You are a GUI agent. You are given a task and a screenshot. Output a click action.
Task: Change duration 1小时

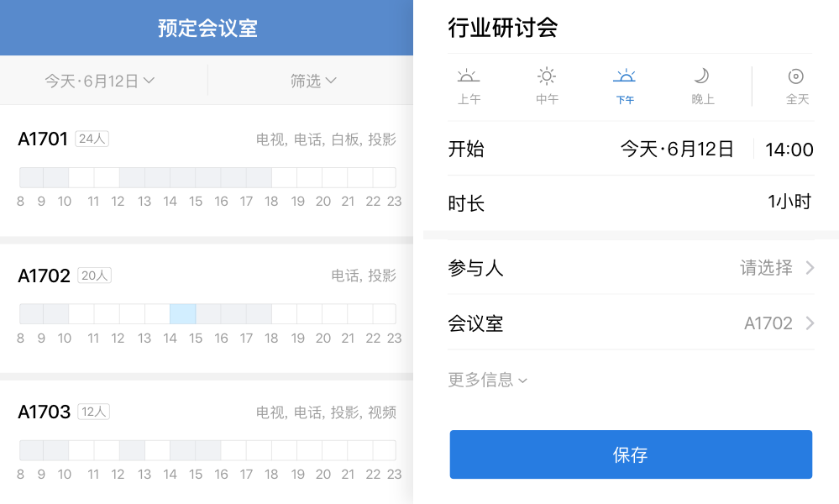[789, 202]
